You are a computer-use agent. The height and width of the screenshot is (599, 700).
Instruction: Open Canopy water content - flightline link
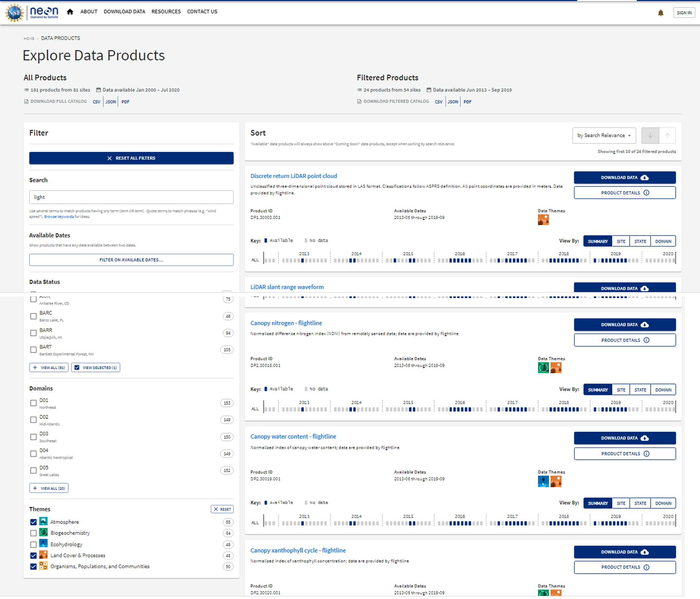tap(293, 437)
